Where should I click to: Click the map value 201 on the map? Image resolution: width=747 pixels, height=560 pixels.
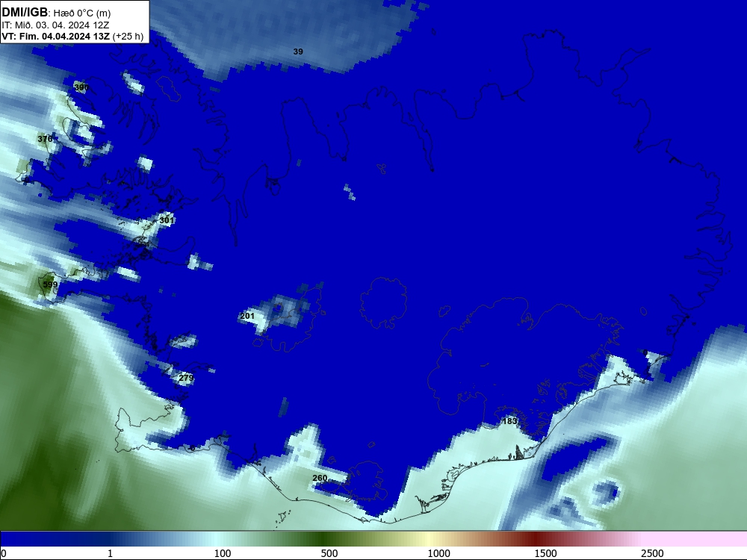click(x=247, y=316)
